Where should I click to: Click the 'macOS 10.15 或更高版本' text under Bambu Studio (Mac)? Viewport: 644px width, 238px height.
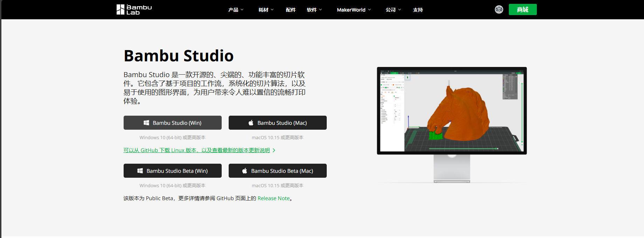tap(278, 137)
